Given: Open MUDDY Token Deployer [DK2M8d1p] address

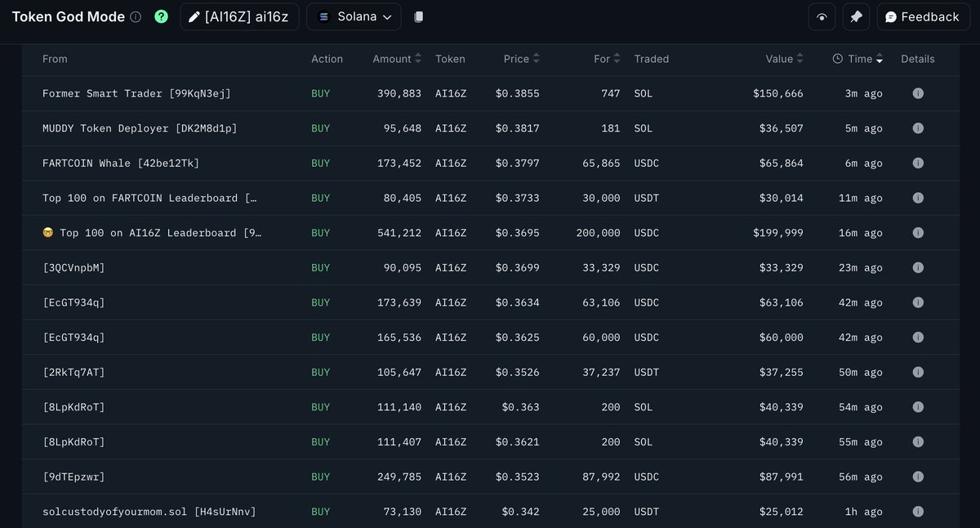Looking at the screenshot, I should [x=140, y=128].
